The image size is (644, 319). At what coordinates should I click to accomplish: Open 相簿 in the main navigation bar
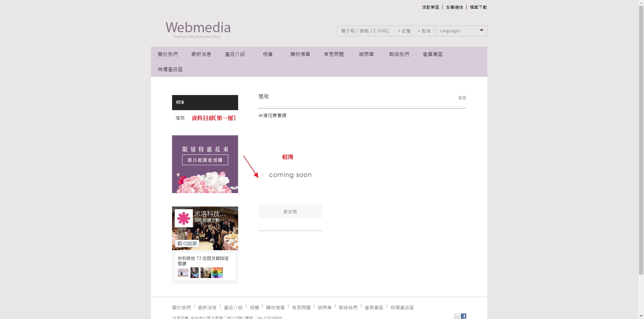[267, 54]
